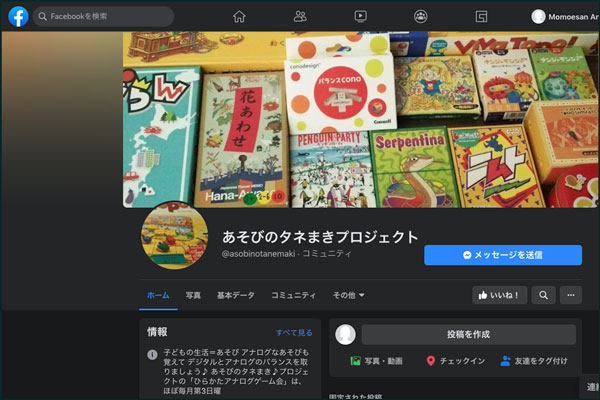Screen dimensions: 600x400
Task: Open the three-dot more options button
Action: 571,295
